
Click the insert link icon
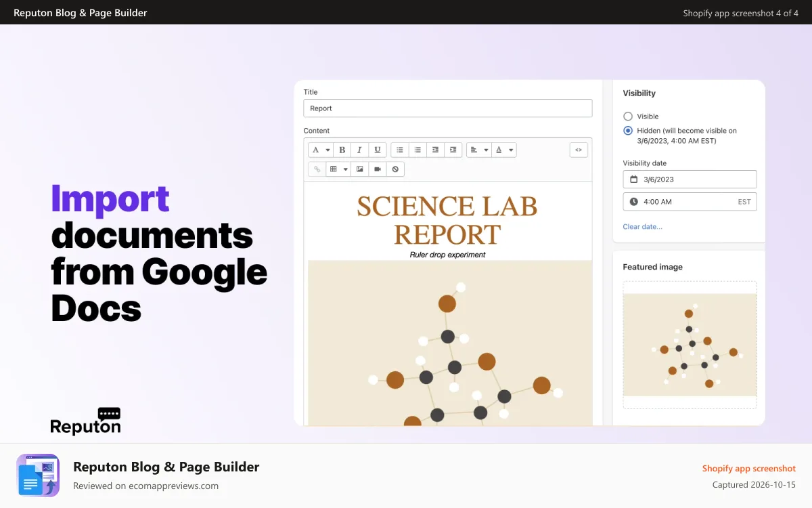pos(317,169)
